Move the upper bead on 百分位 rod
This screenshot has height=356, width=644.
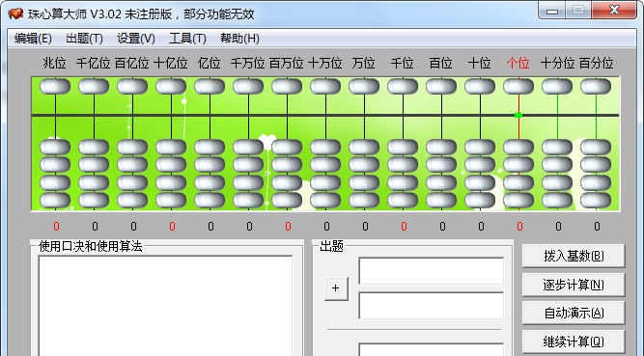[596, 87]
